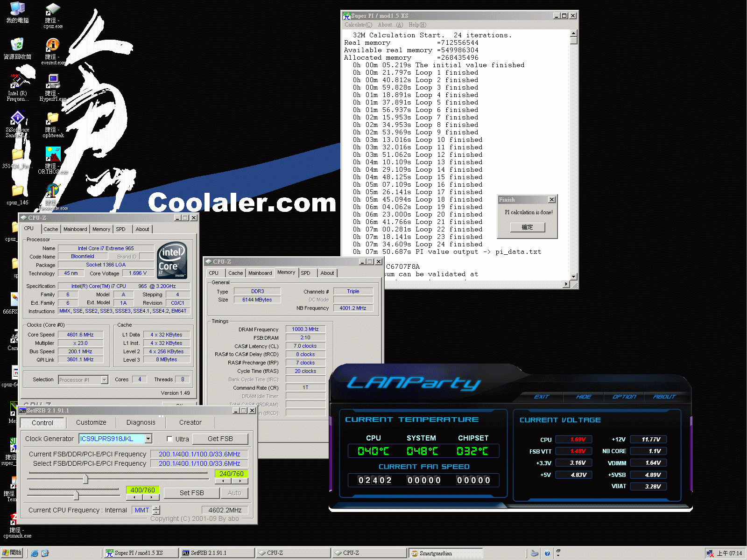This screenshot has height=560, width=747.
Task: Open the Creator tab in SetFSB
Action: (190, 422)
